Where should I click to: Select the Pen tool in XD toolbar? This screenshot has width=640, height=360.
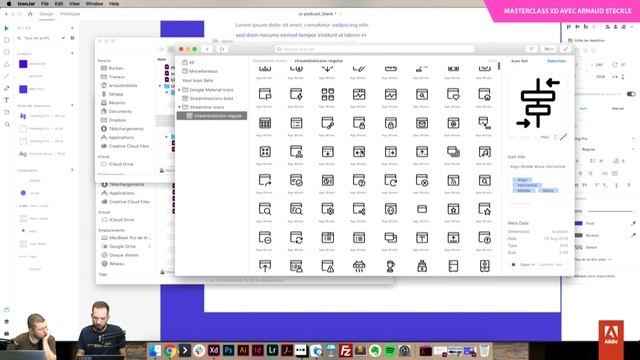pos(6,88)
